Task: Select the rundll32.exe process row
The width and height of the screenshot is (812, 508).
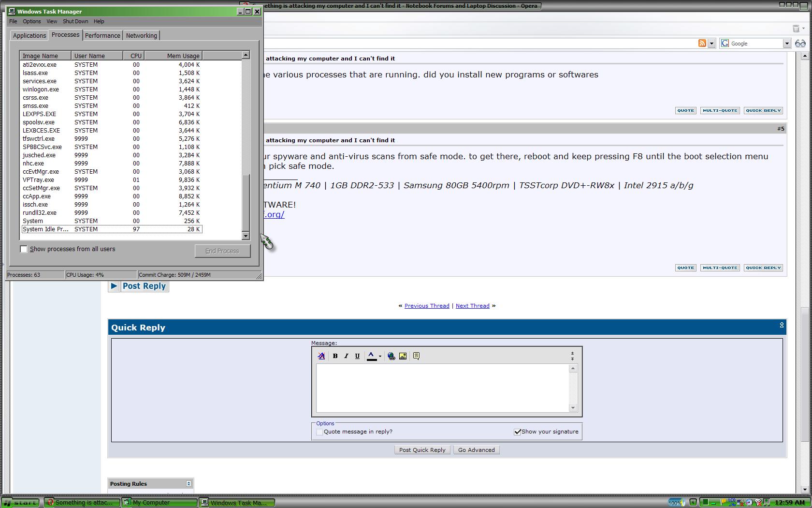Action: [112, 213]
